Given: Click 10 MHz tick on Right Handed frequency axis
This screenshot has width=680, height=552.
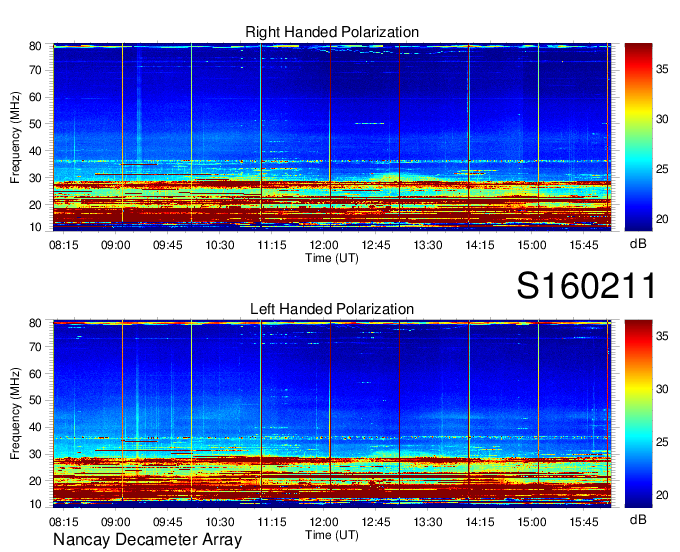Looking at the screenshot, I should point(35,227).
